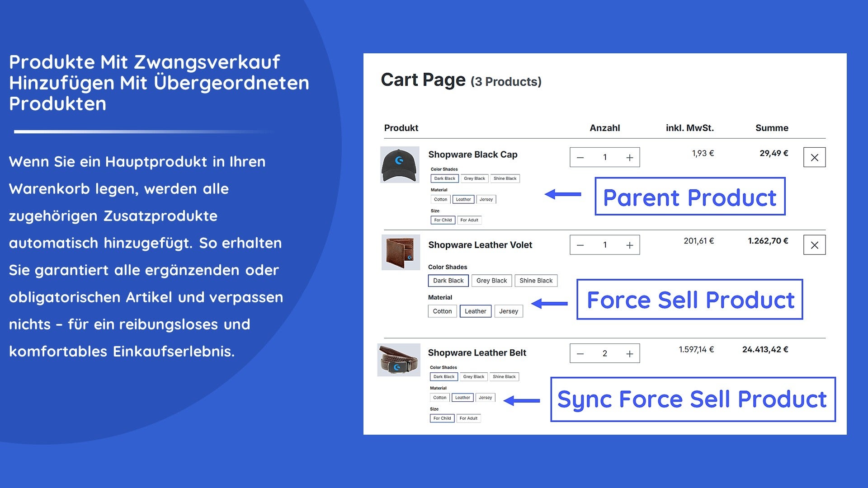Decrease Shopware Leather Volet quantity with minus

coord(580,245)
